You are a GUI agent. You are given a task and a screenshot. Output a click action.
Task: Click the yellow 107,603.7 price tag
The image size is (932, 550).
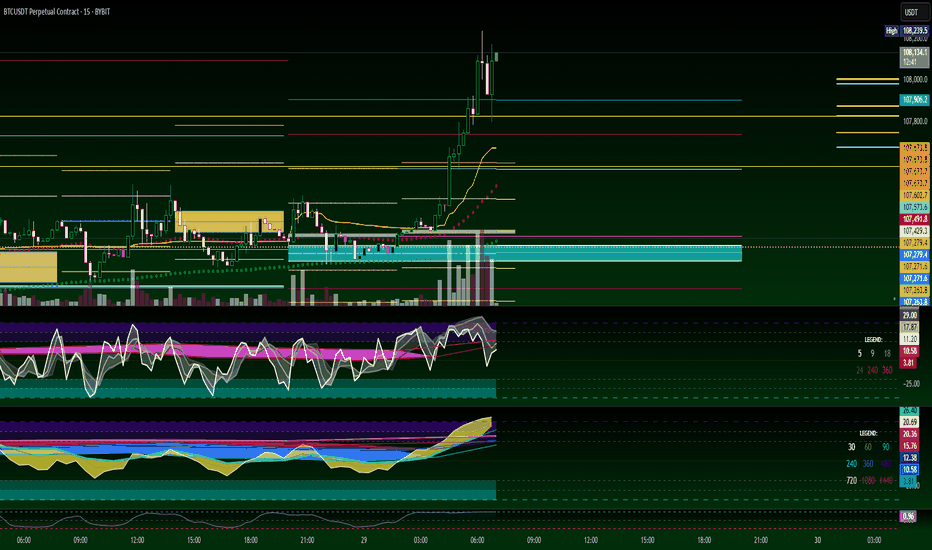point(915,195)
